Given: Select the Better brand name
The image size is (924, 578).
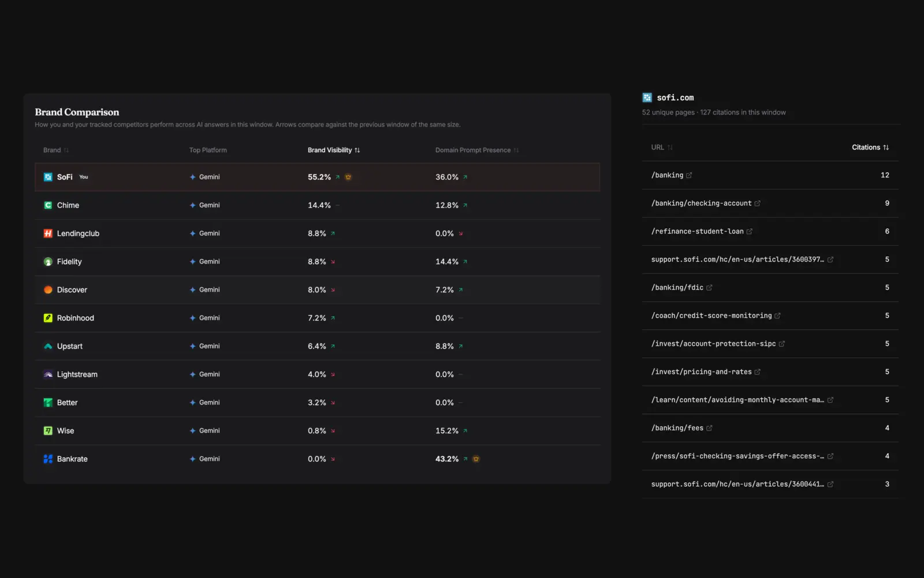Looking at the screenshot, I should 67,402.
